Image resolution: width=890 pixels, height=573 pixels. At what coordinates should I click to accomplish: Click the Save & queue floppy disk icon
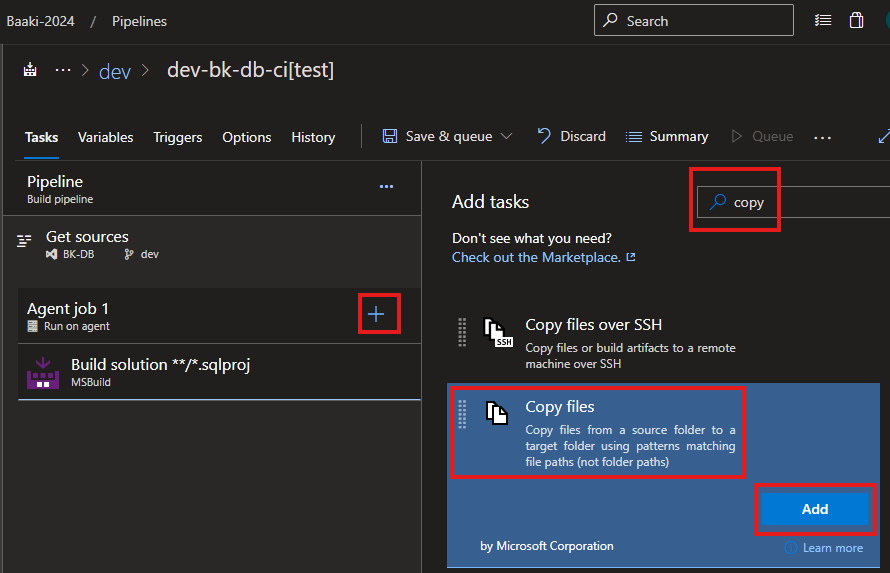point(389,136)
